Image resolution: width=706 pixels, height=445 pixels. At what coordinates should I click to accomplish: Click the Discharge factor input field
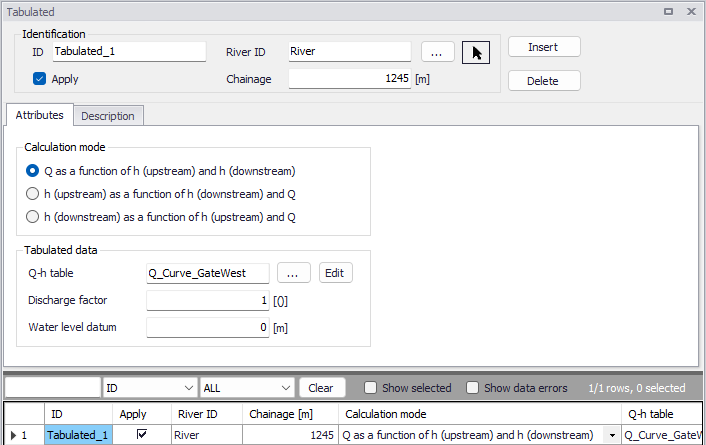click(x=208, y=300)
